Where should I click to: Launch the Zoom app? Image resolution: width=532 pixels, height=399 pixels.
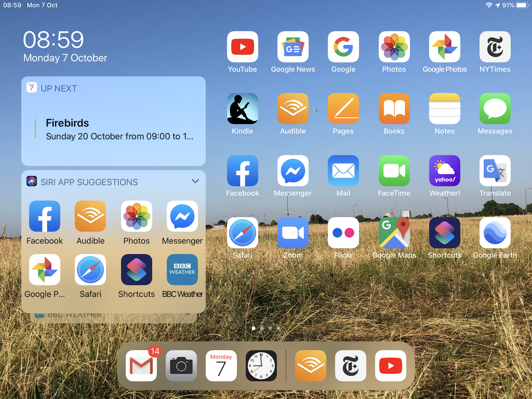[293, 233]
